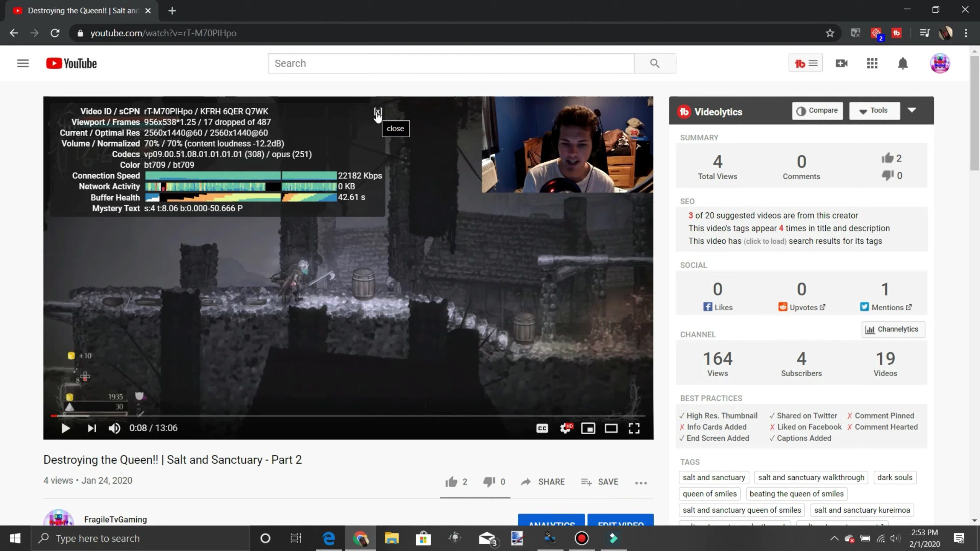Click the search magnifier button
Viewport: 980px width, 551px height.
pos(655,63)
